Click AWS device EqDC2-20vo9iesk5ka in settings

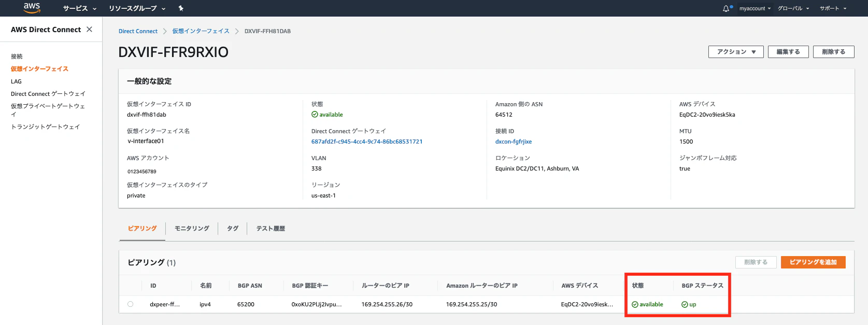[707, 115]
